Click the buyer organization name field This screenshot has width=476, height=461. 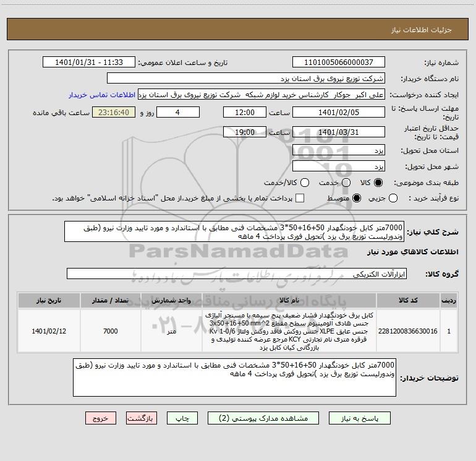[246, 79]
